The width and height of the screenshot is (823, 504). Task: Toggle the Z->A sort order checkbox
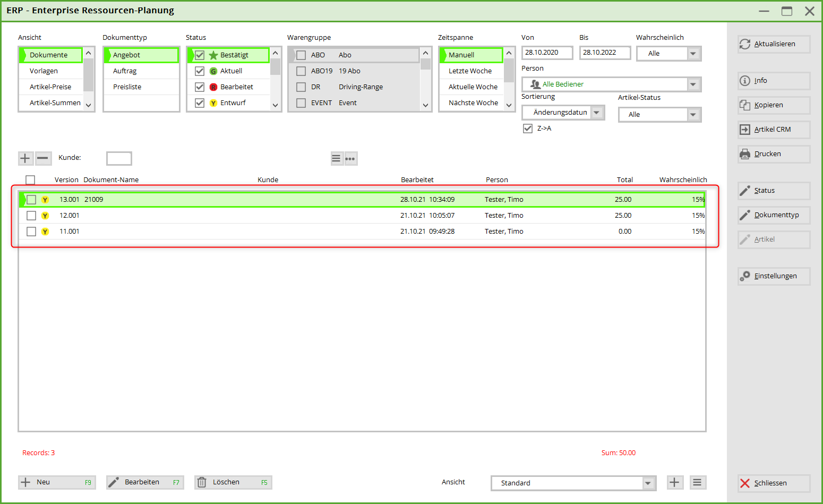(528, 129)
